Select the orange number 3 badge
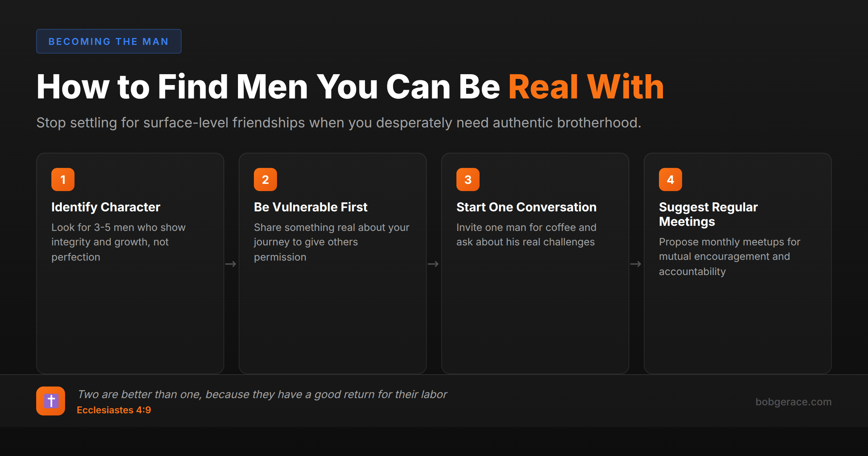The image size is (868, 456). tap(468, 179)
